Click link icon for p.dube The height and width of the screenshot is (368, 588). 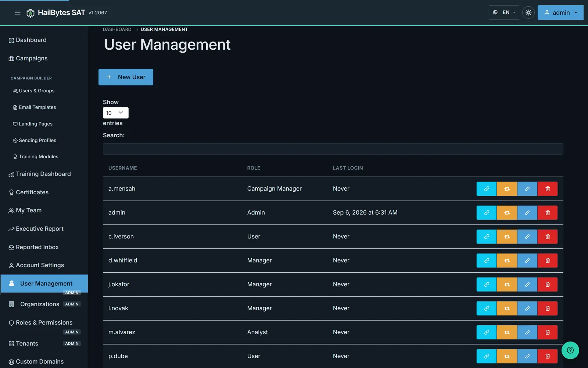(x=487, y=356)
